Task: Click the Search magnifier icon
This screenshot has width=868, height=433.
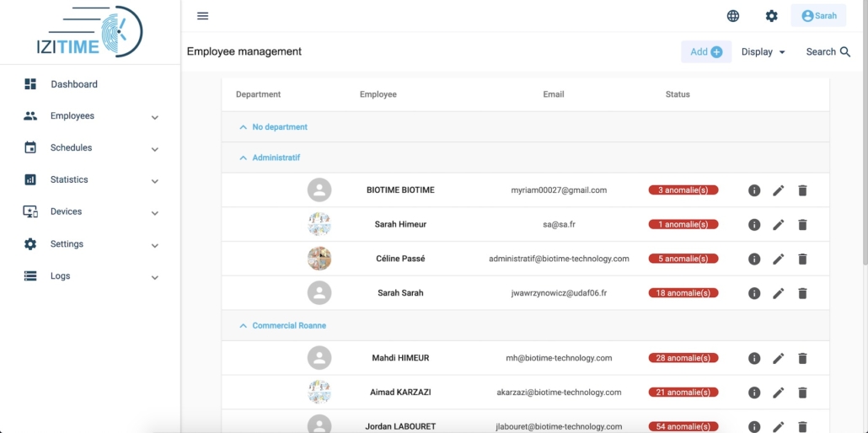Action: 844,51
